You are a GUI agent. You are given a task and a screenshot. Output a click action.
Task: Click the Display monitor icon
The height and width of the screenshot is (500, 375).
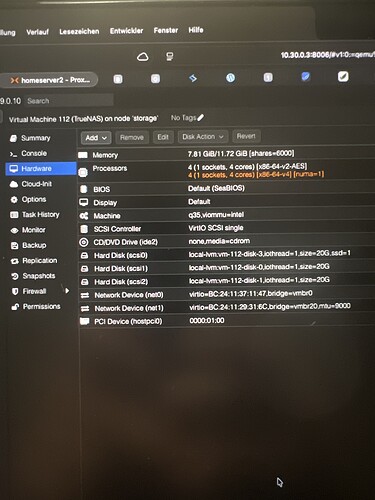pyautogui.click(x=84, y=202)
